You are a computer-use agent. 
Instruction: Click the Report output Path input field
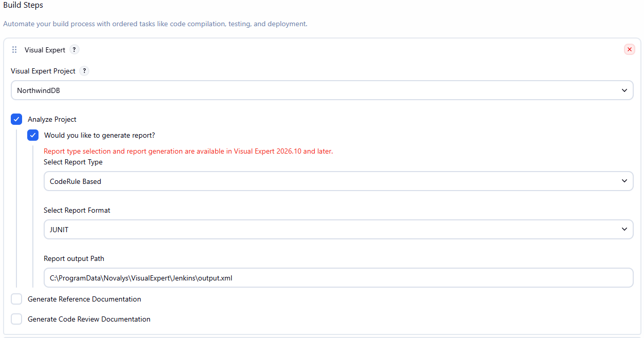click(338, 278)
